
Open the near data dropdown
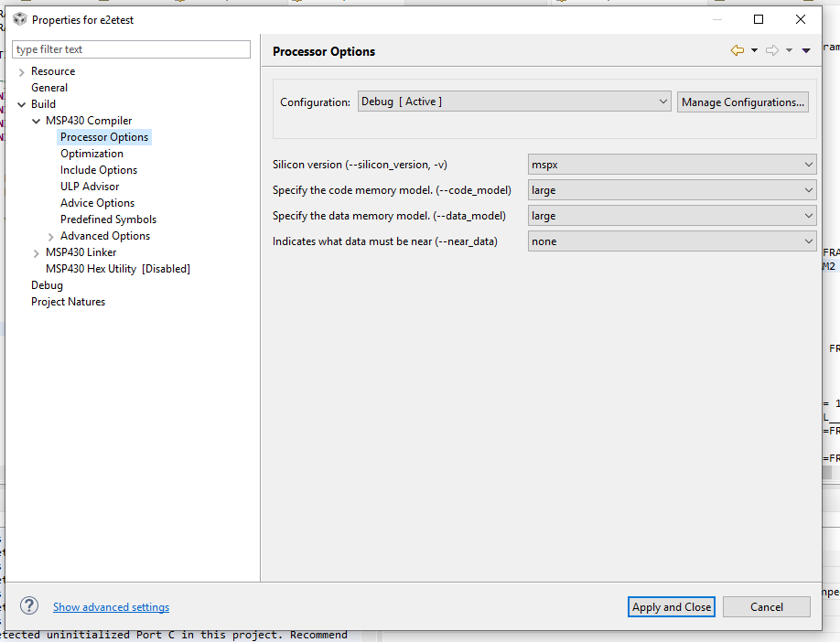672,241
